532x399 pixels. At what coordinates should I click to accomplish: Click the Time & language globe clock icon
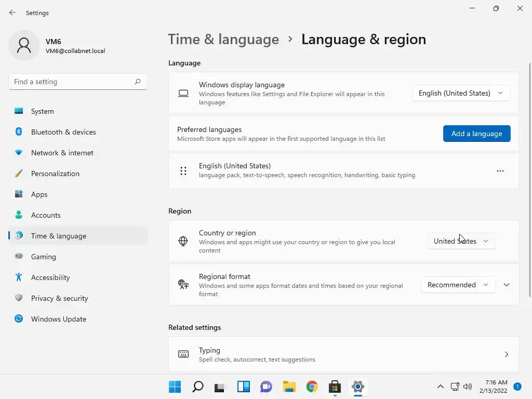click(x=19, y=235)
